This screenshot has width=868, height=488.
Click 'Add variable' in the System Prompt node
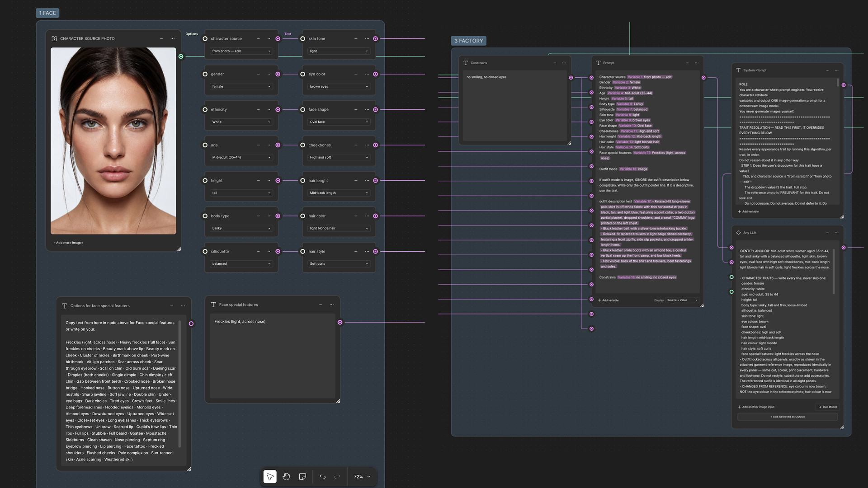748,211
